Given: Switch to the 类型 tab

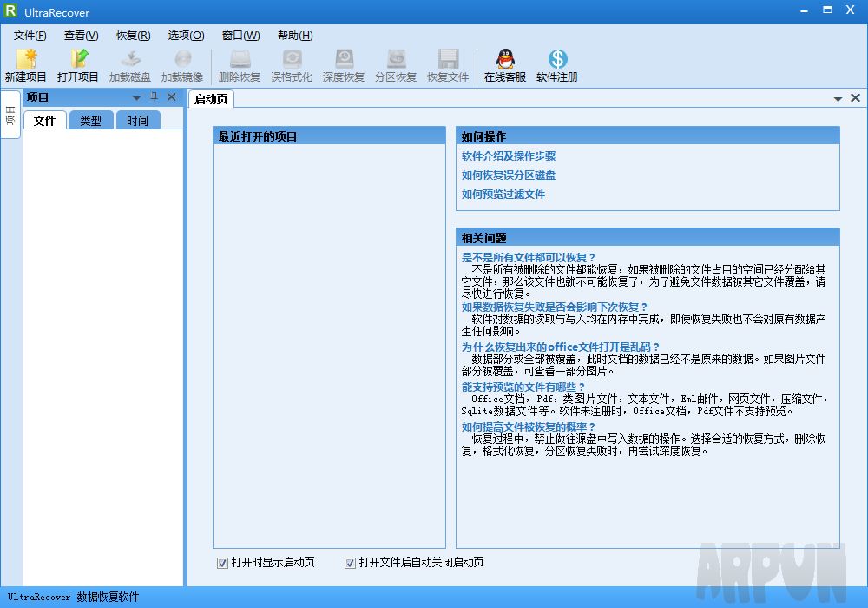Looking at the screenshot, I should coord(90,121).
